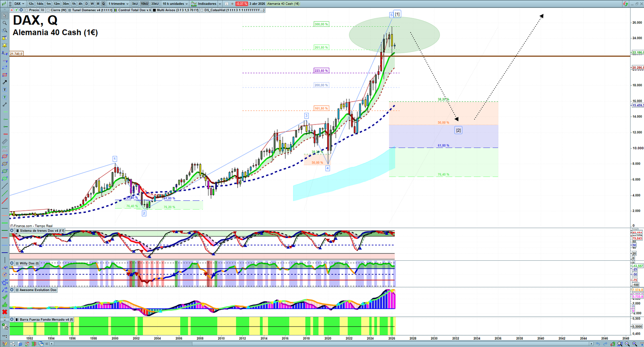The image size is (644, 347).
Task: Enable the Q quarterly timeframe toggle
Action: click(x=103, y=4)
